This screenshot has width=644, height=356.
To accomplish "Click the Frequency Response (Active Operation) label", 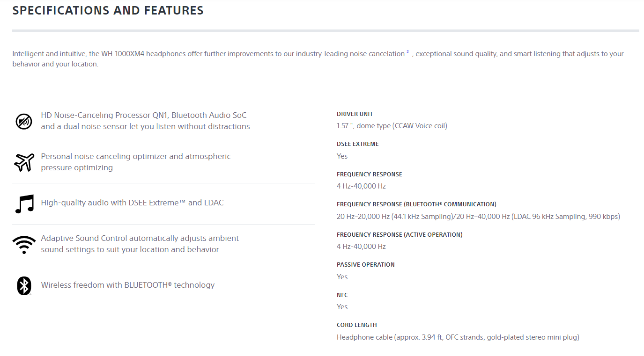I will click(400, 235).
